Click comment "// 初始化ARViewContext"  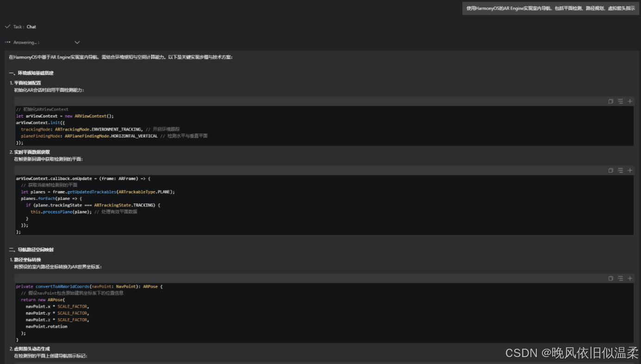pos(42,110)
